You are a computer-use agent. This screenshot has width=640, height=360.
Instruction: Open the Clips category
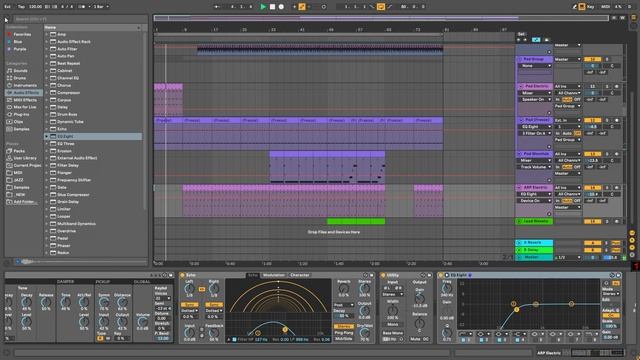click(x=18, y=122)
